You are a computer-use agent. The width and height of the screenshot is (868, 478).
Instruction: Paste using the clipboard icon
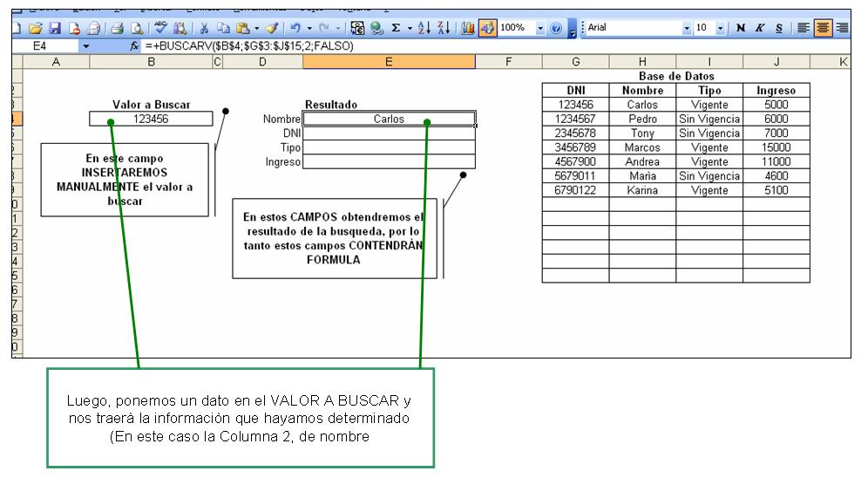pyautogui.click(x=242, y=28)
